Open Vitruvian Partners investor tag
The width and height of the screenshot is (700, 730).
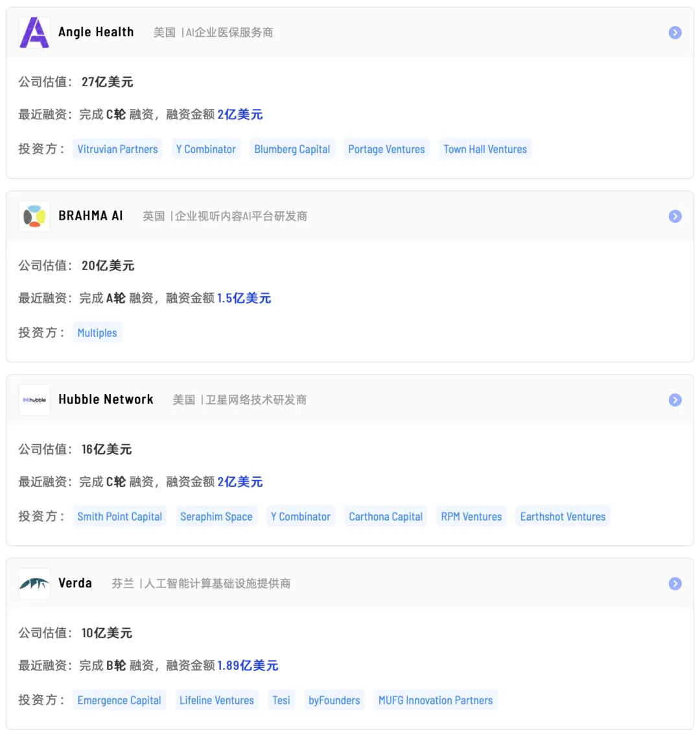[x=118, y=149]
